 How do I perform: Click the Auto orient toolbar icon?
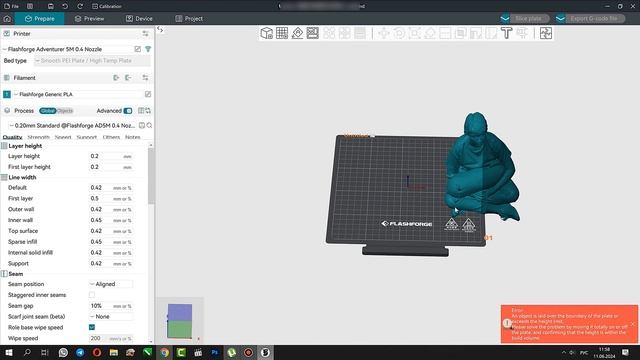(x=298, y=33)
